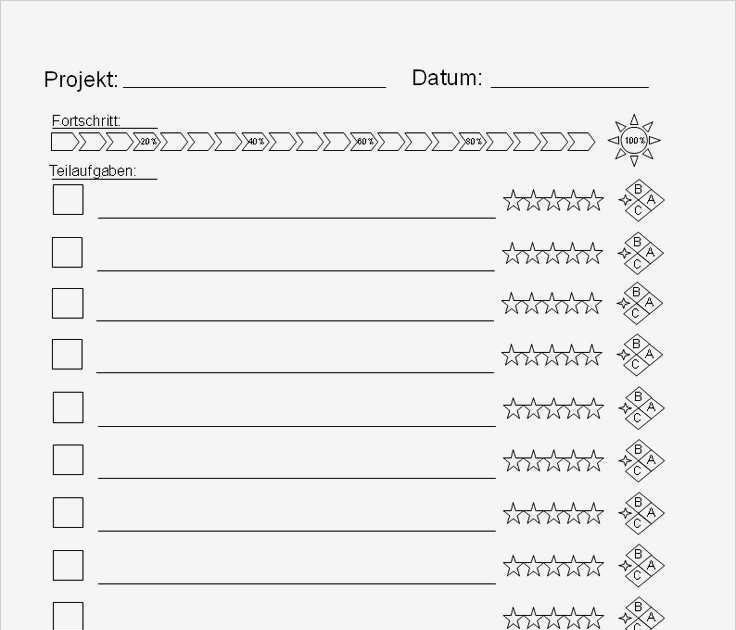The image size is (736, 630).
Task: Click the fifth star in fourth row
Action: [x=591, y=355]
